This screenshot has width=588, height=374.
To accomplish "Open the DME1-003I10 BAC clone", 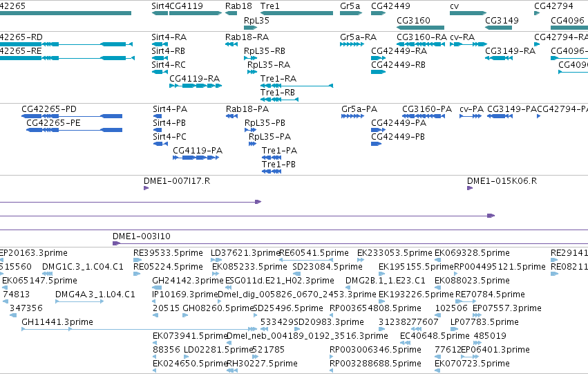I will 350,243.
